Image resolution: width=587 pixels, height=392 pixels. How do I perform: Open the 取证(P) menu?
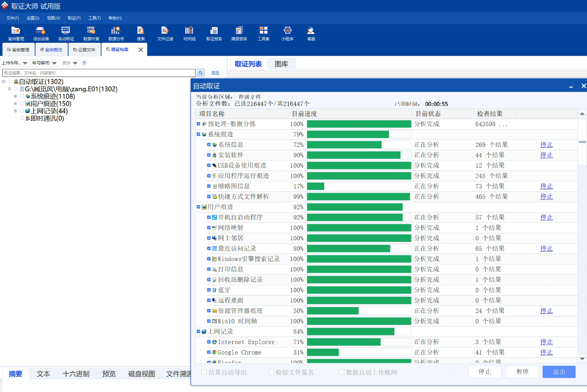pos(74,18)
